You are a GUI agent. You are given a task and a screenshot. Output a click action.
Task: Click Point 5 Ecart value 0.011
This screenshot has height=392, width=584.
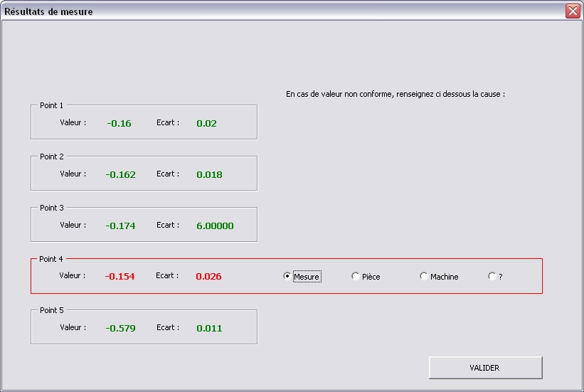pos(209,329)
